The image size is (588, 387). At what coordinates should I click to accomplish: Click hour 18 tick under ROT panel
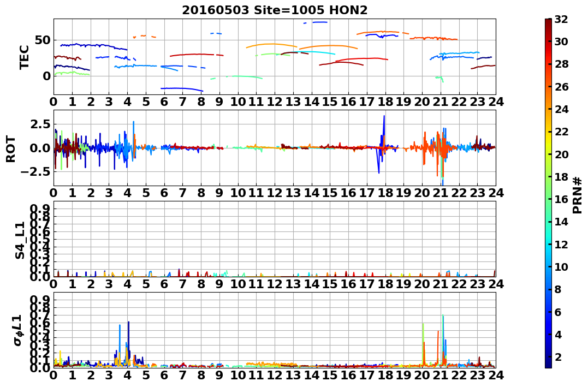385,193
